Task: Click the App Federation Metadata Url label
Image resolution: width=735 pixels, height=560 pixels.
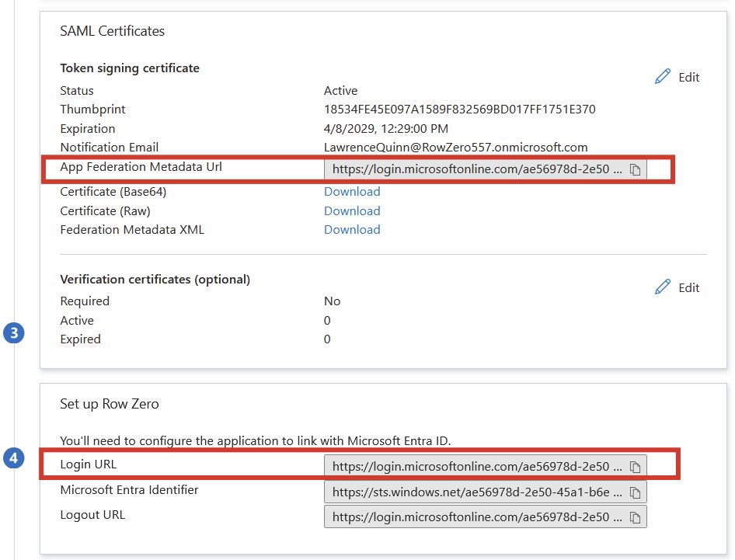Action: coord(141,167)
